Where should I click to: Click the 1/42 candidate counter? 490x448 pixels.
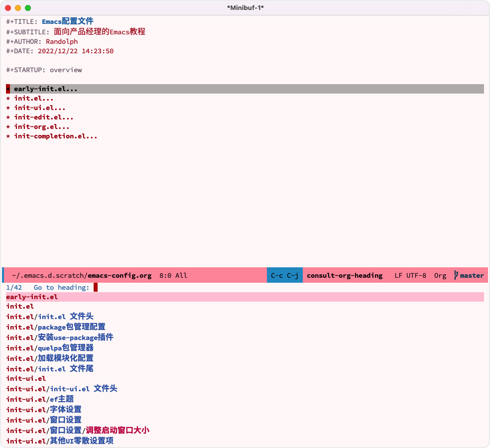(14, 287)
